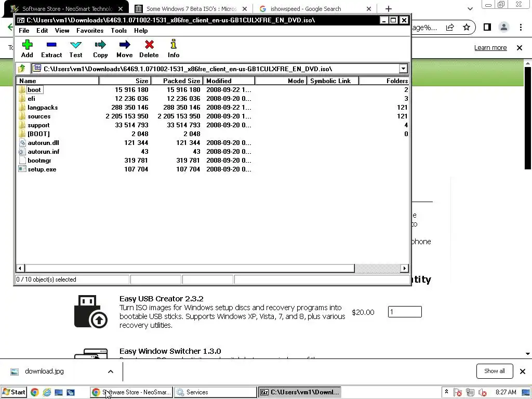
Task: Click the Copy toolbar icon
Action: [100, 45]
